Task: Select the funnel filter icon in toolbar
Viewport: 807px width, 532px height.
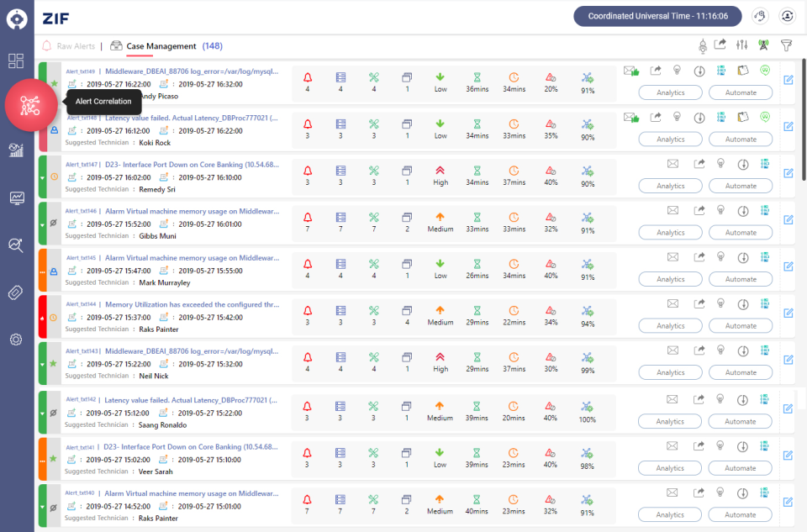Action: (x=787, y=45)
